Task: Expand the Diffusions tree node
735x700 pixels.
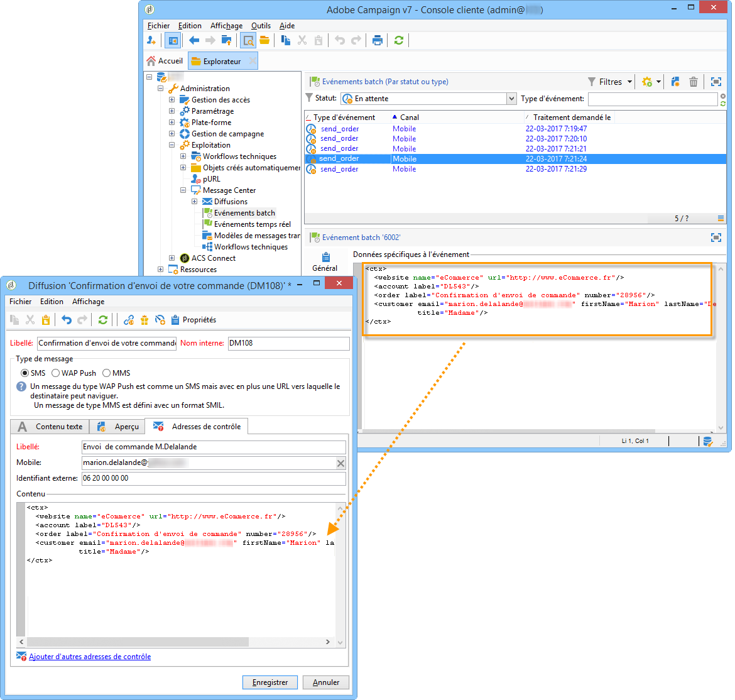Action: pos(194,202)
